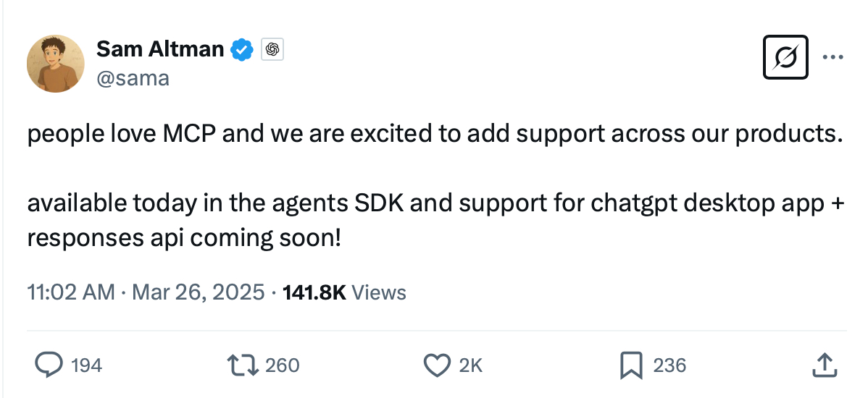Click the Sam Altman display name
Image resolution: width=868 pixels, height=398 pixels.
click(160, 49)
